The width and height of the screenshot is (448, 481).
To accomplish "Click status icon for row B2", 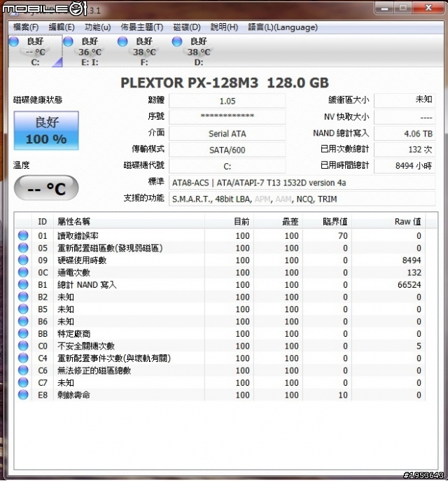I will 23,297.
